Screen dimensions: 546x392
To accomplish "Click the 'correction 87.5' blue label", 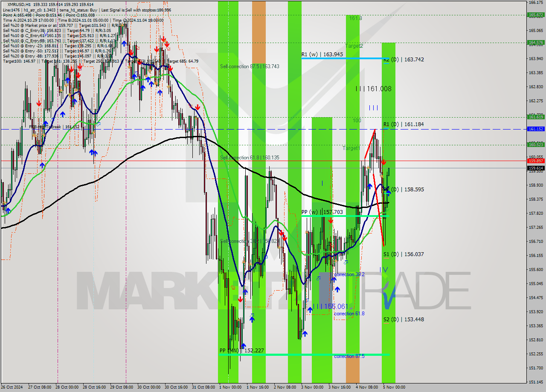I will [x=349, y=356].
